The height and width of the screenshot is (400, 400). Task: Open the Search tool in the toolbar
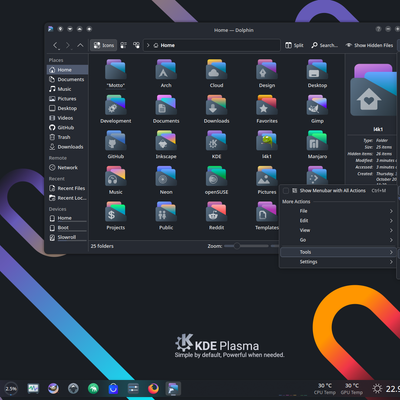click(x=324, y=45)
